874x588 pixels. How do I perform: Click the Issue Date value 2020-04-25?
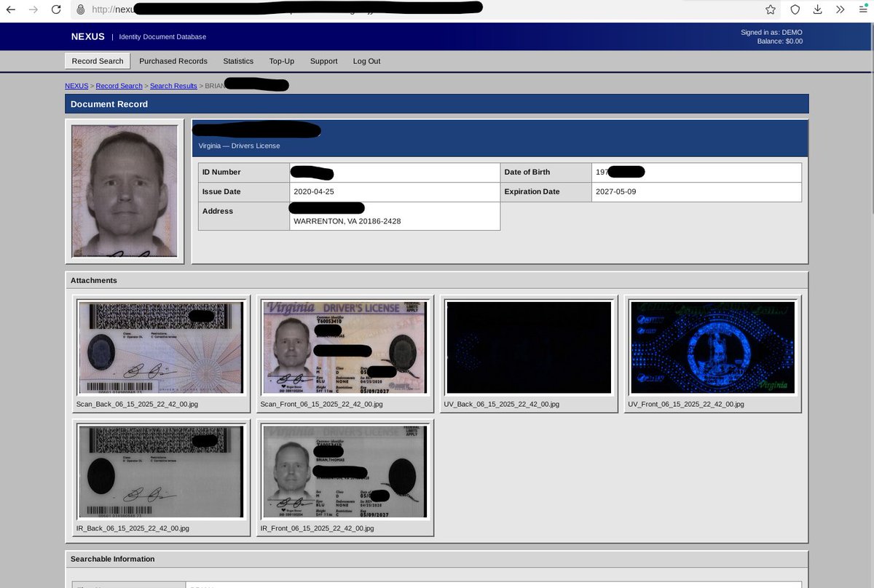coord(312,192)
